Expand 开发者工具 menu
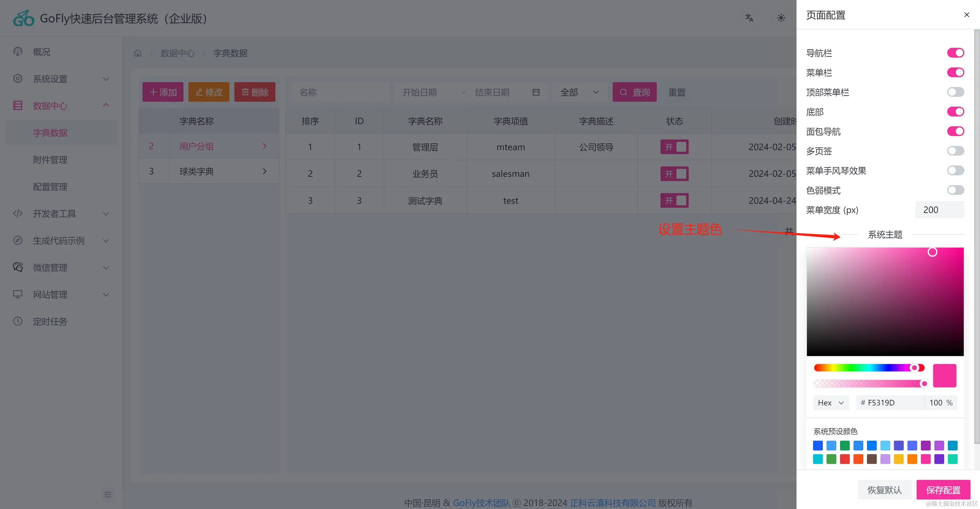Viewport: 980px width, 509px height. 106,214
